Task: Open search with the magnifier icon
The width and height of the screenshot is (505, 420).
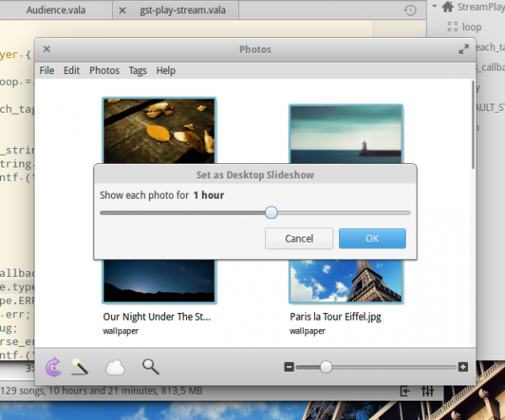Action: click(151, 366)
